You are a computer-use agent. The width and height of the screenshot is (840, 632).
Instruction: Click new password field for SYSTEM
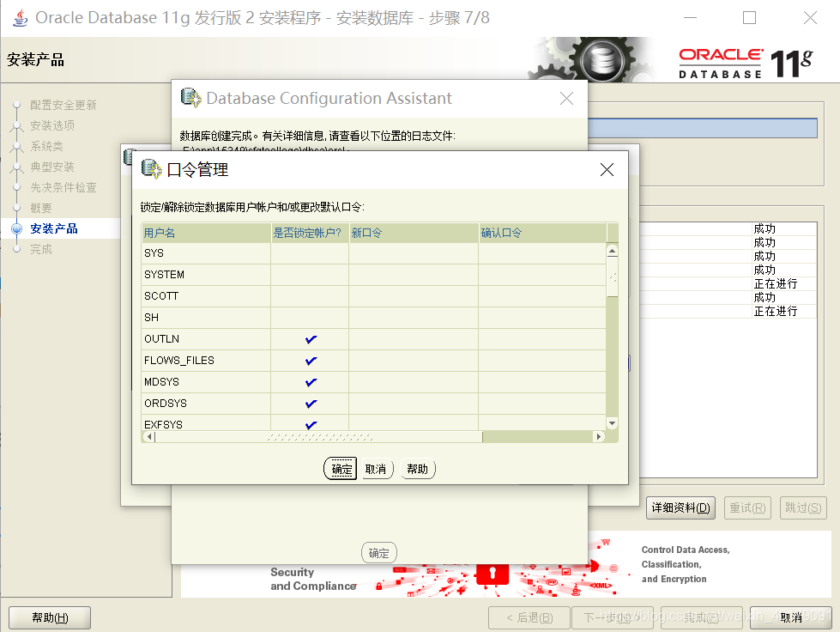click(x=414, y=275)
